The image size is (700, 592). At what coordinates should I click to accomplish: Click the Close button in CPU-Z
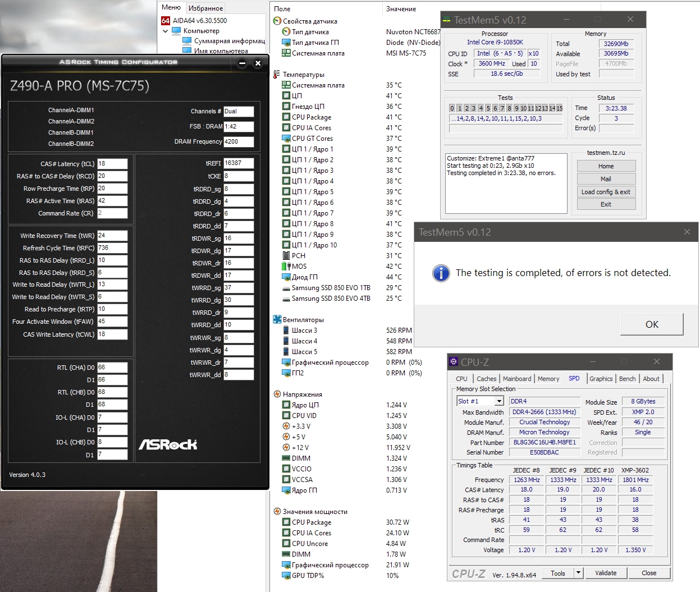coord(649,573)
